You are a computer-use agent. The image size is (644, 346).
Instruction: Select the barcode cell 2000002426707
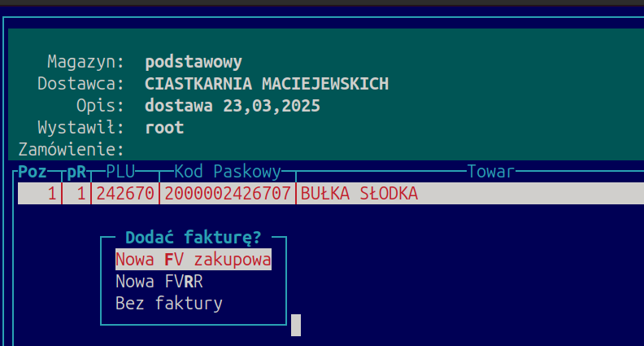point(226,194)
